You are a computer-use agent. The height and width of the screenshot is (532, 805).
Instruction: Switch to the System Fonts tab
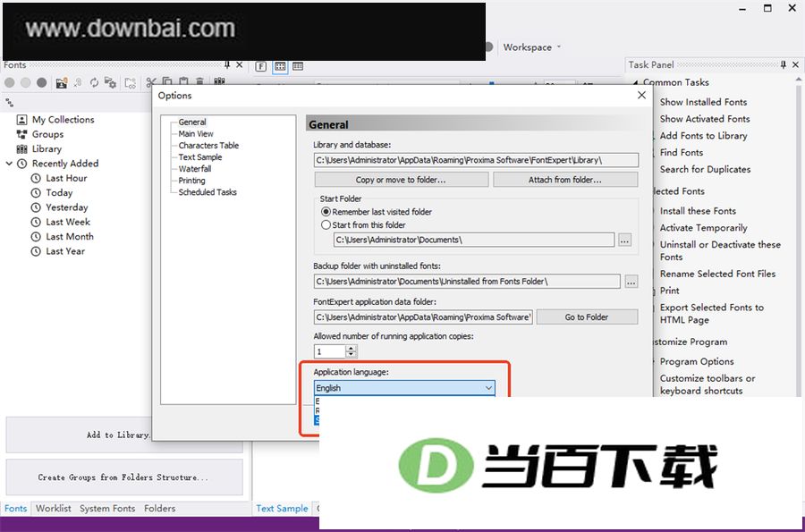pyautogui.click(x=107, y=509)
